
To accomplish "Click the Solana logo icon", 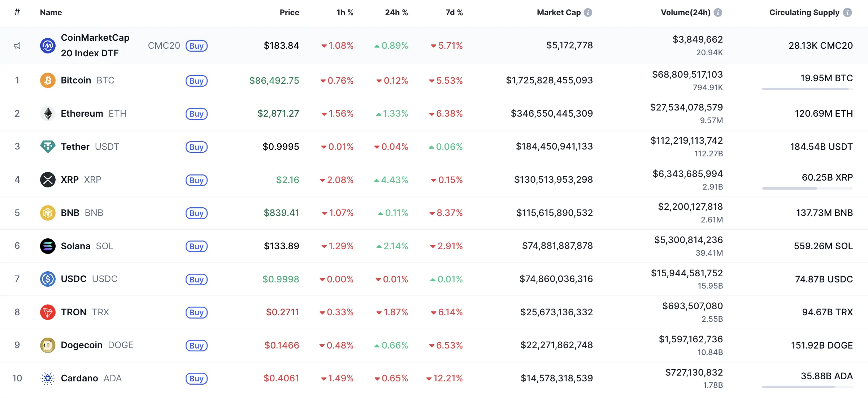I will coord(48,246).
